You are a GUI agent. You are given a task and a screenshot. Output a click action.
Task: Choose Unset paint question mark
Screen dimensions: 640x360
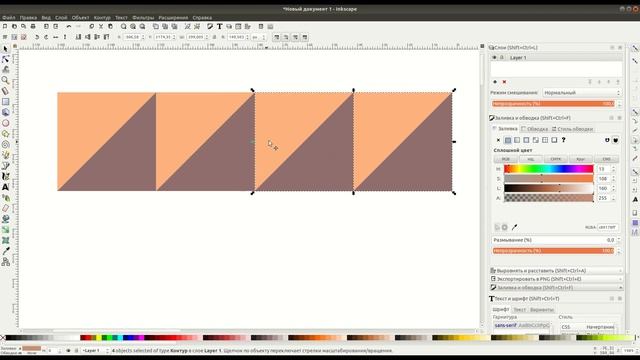pos(564,140)
